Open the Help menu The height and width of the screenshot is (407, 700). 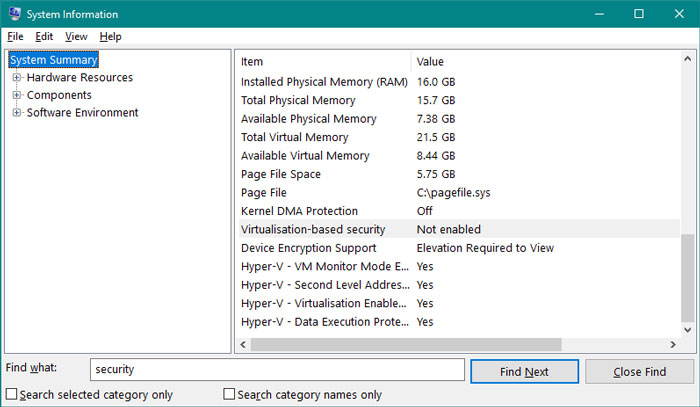click(x=110, y=37)
